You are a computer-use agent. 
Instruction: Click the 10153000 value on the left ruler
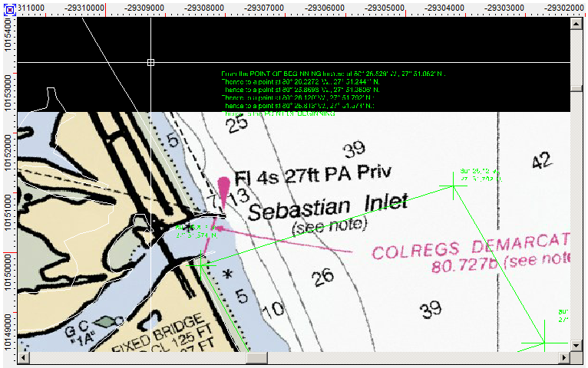pyautogui.click(x=8, y=93)
